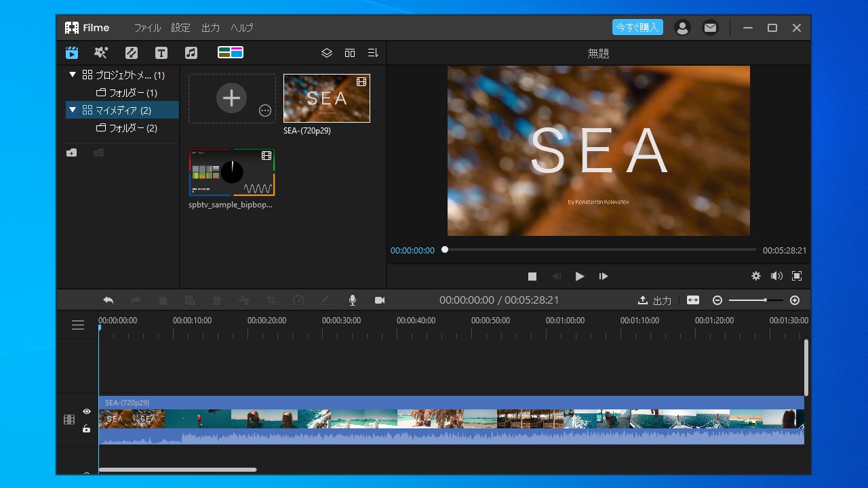Screen dimensions: 868x488
Task: Click the redo arrow icon
Action: click(136, 300)
